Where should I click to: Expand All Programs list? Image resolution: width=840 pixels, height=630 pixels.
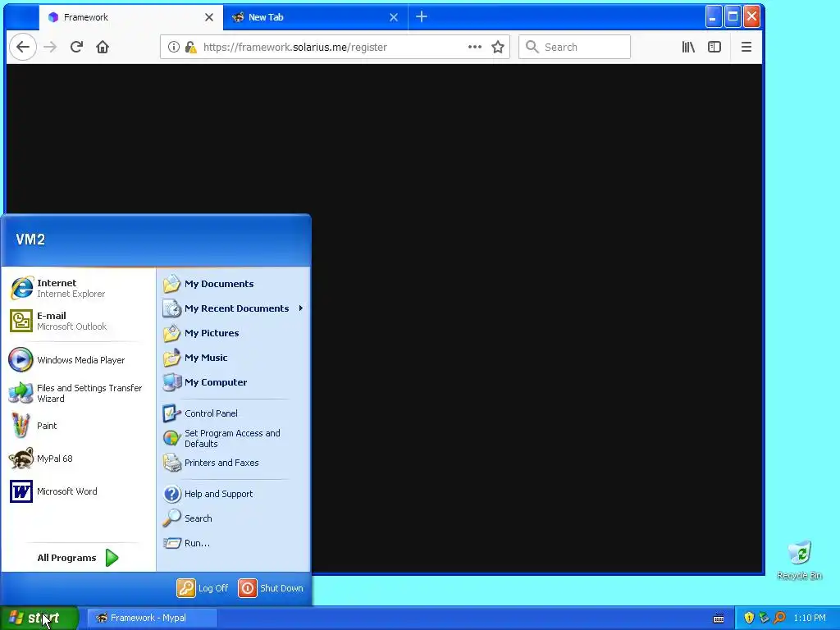[78, 558]
